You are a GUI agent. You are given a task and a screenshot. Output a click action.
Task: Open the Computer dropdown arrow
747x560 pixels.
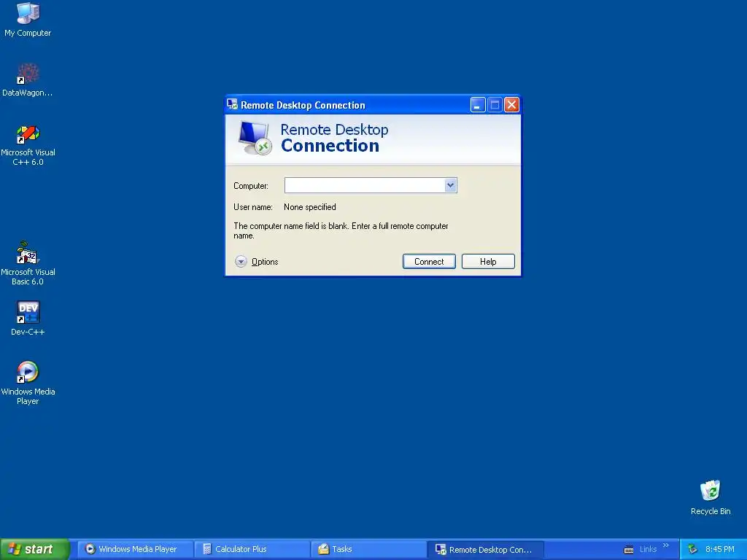click(450, 185)
